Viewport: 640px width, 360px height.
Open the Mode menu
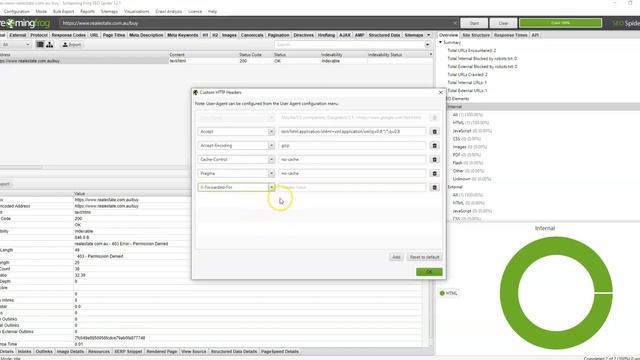[41, 11]
